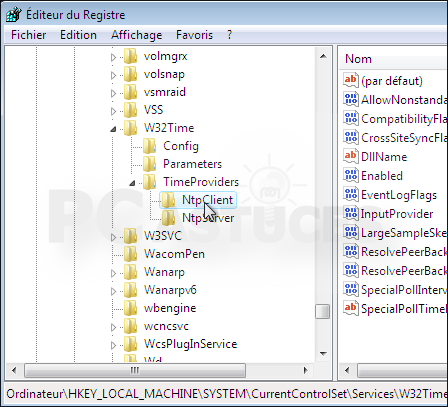This screenshot has height=407, width=448.
Task: Click the string icon for SpecialPollTime value
Action: pos(351,308)
